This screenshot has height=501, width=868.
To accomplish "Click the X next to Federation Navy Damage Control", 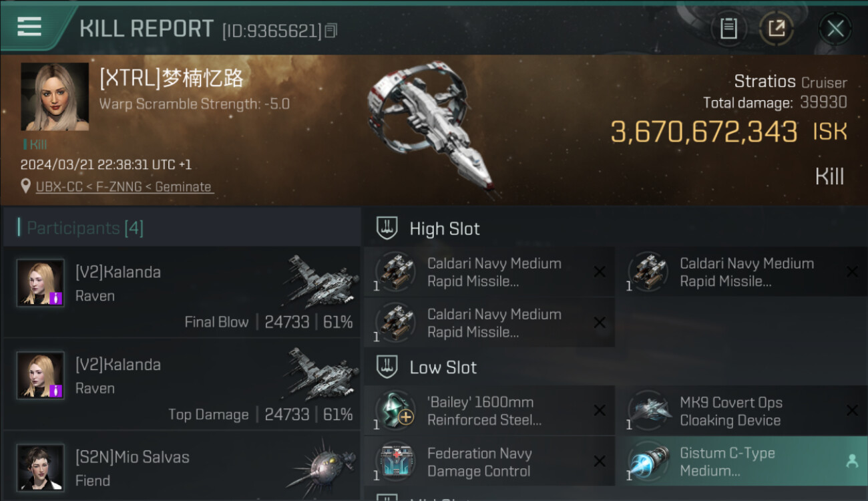I will [x=600, y=462].
